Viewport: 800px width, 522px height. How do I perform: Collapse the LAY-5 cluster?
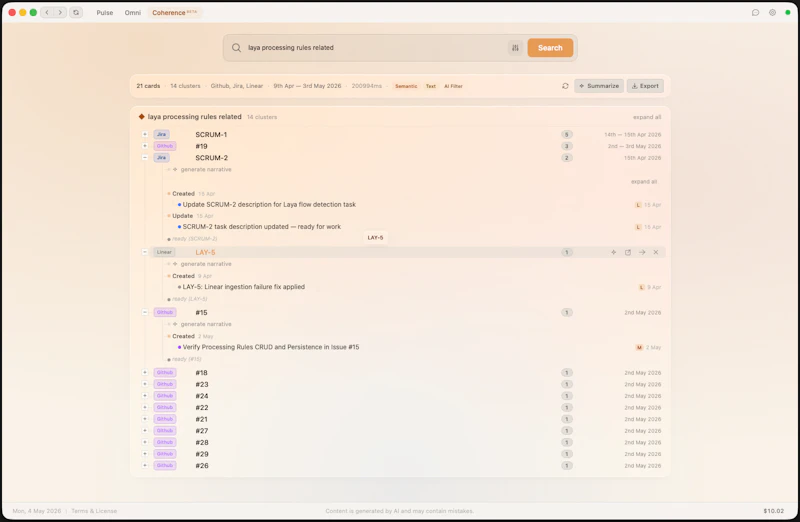145,252
